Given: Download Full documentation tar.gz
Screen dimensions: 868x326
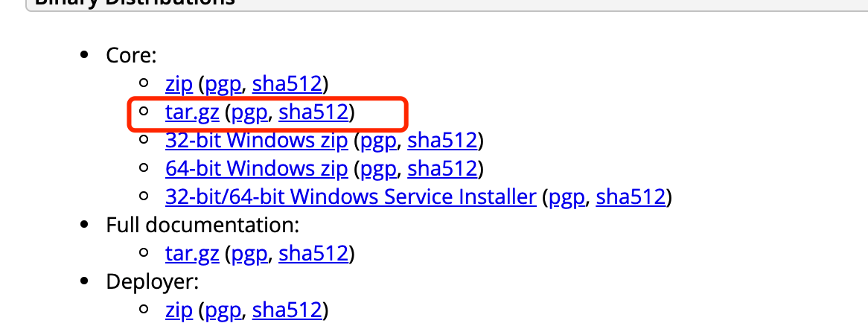Looking at the screenshot, I should pyautogui.click(x=192, y=254).
